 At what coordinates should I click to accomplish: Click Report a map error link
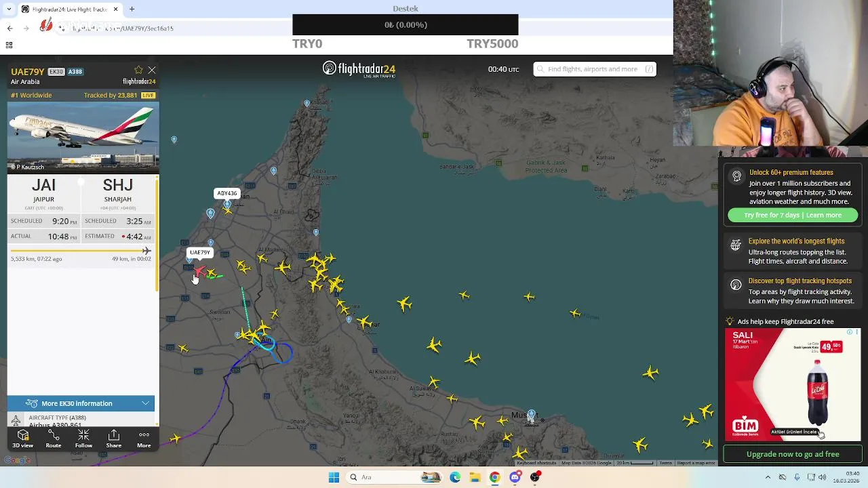pyautogui.click(x=696, y=463)
